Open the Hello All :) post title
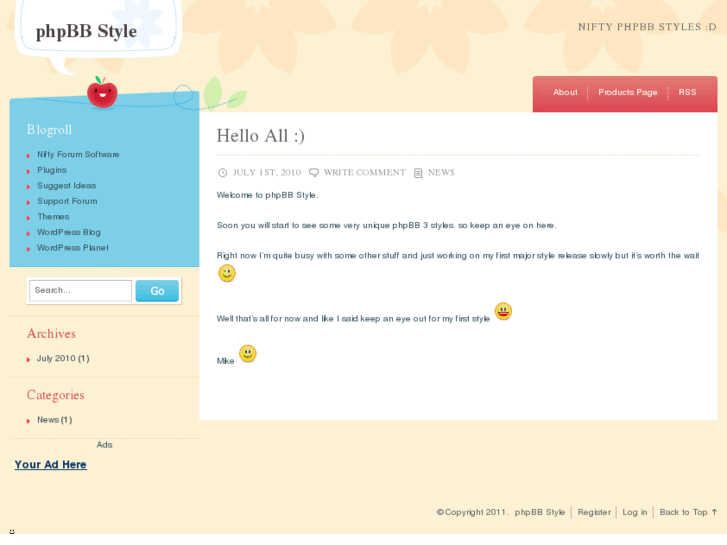This screenshot has height=545, width=727. [x=261, y=136]
